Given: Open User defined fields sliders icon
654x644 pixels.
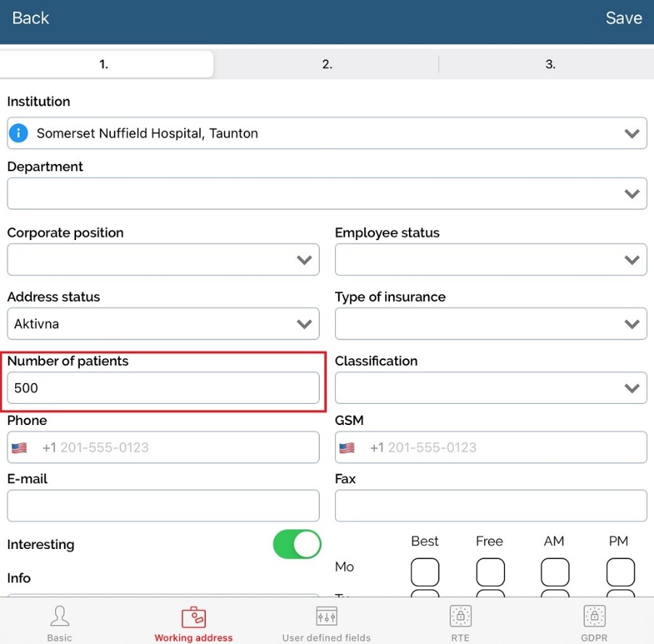Looking at the screenshot, I should pyautogui.click(x=326, y=616).
